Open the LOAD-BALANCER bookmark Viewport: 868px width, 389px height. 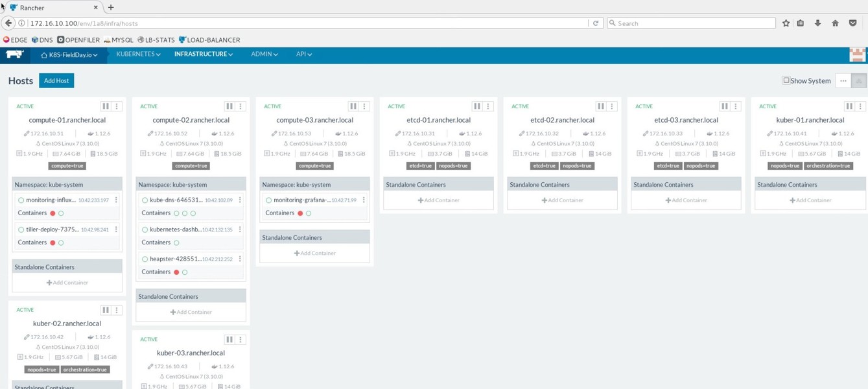point(209,40)
